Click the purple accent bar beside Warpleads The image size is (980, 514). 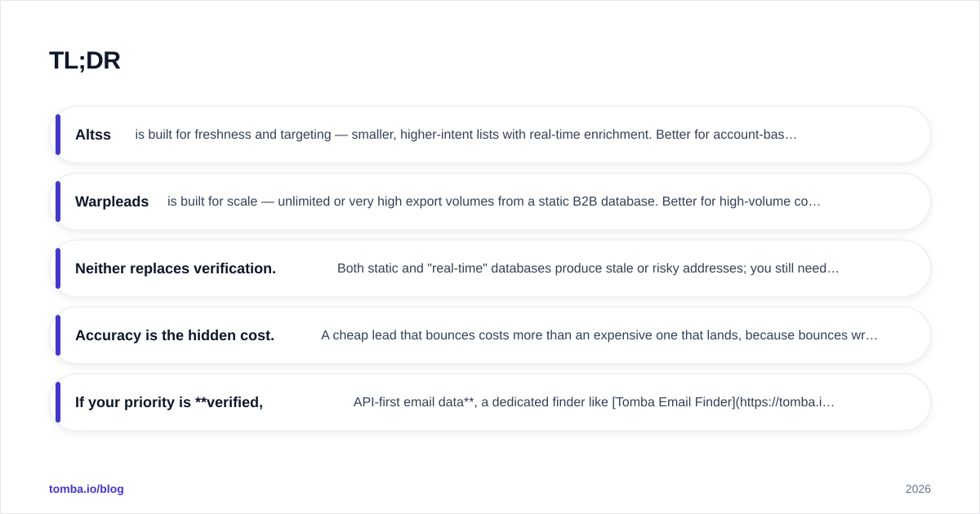click(x=58, y=202)
